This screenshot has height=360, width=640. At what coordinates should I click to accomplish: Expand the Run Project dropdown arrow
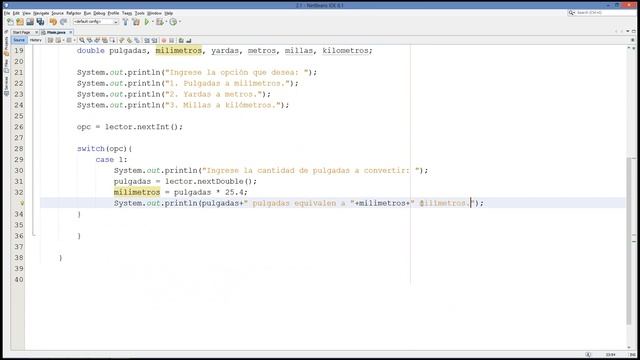click(x=153, y=22)
